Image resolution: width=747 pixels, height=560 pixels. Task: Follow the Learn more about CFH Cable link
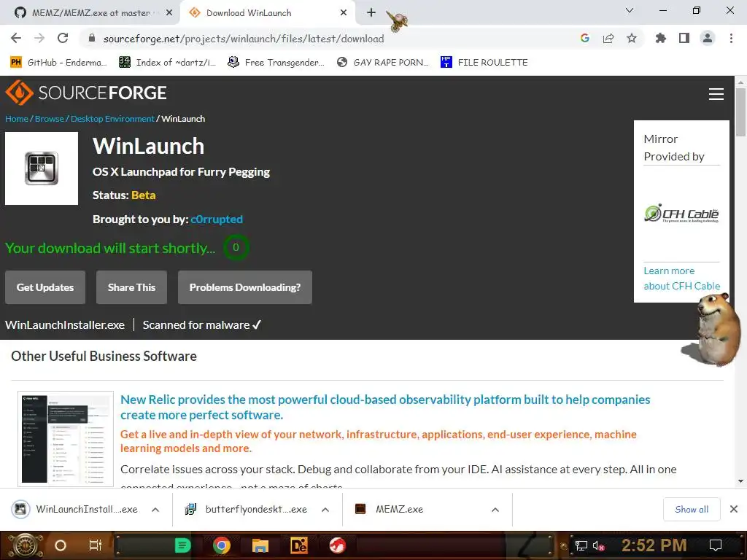[682, 278]
